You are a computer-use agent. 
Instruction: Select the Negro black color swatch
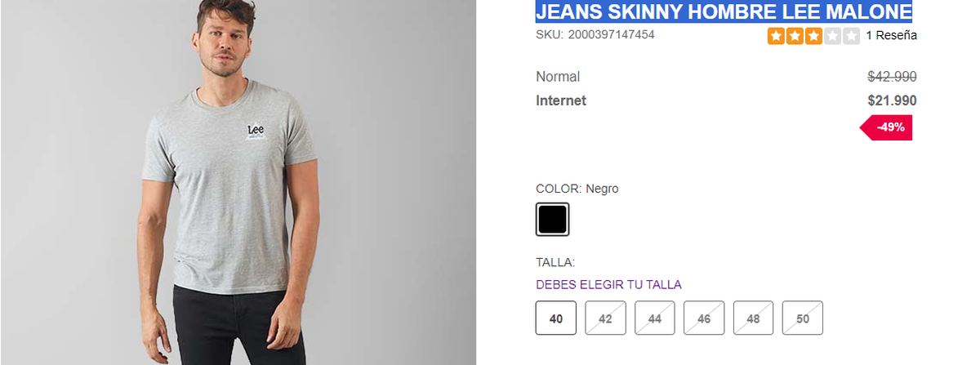click(552, 220)
